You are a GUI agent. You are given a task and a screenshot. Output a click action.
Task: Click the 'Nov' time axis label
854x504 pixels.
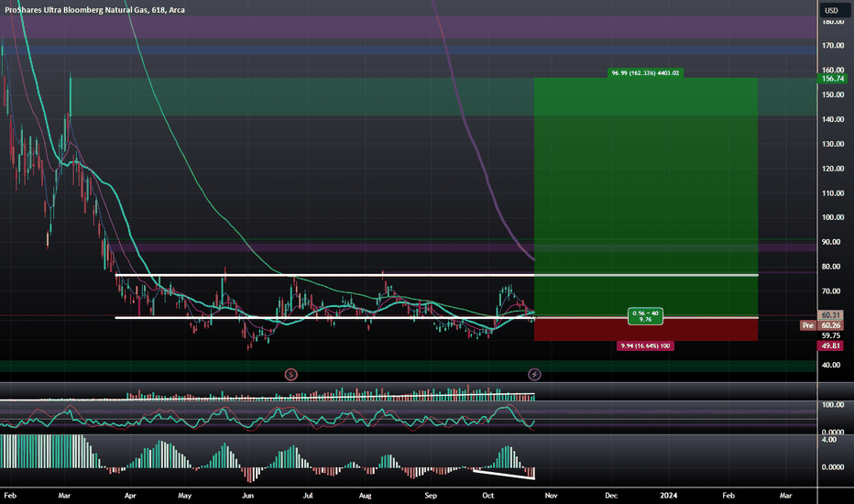[x=552, y=495]
